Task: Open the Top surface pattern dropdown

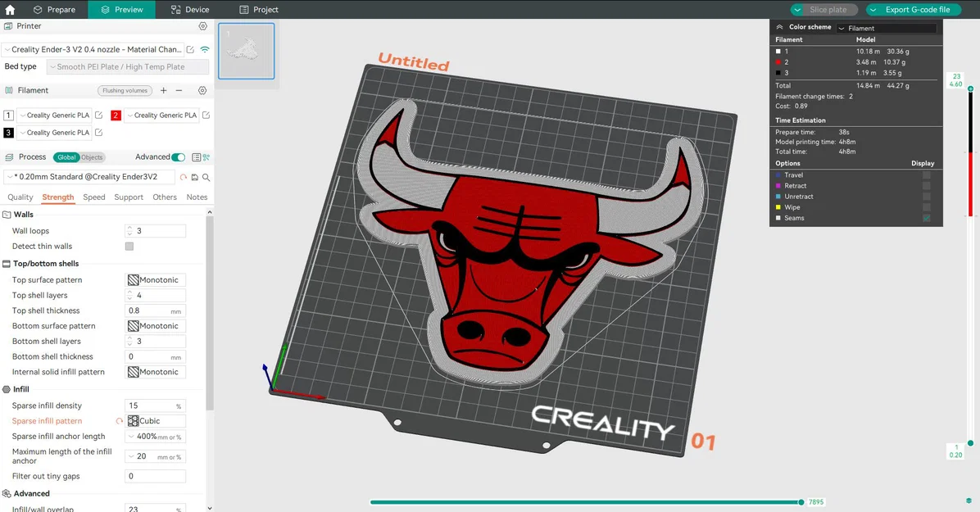Action: pos(156,280)
